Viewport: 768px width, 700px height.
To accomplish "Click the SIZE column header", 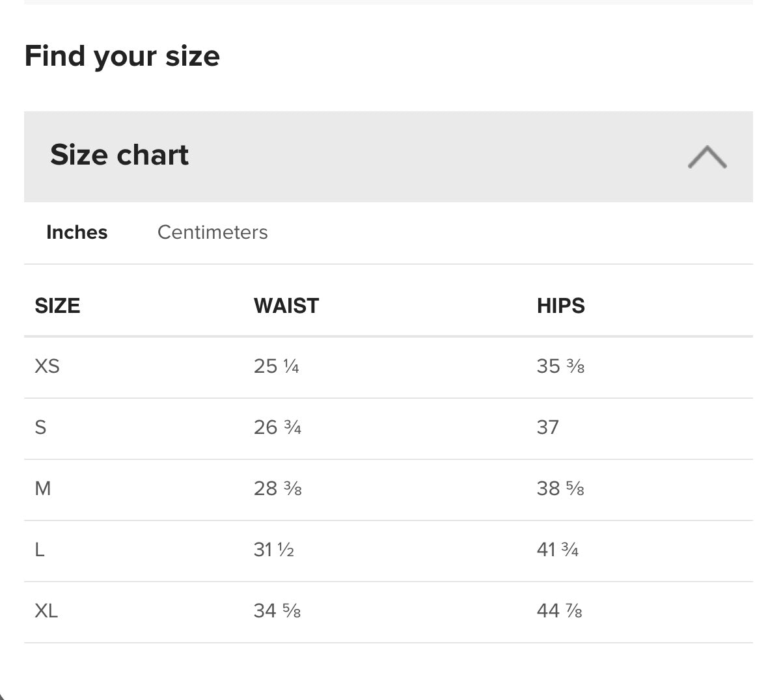I will click(57, 306).
